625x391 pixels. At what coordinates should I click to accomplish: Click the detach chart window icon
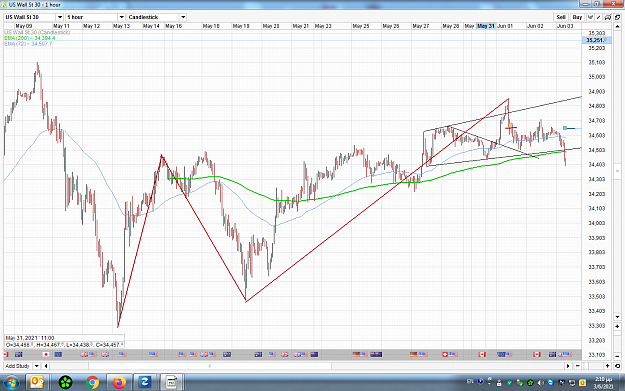617,17
